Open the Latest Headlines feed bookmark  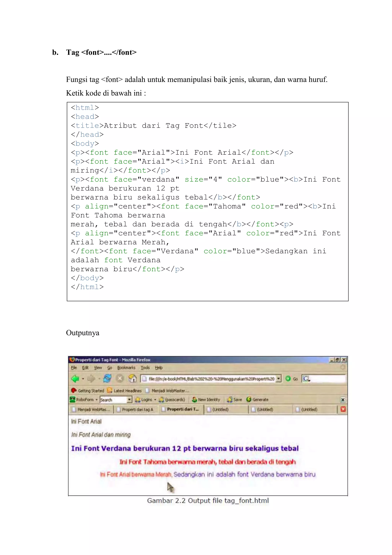pyautogui.click(x=124, y=391)
